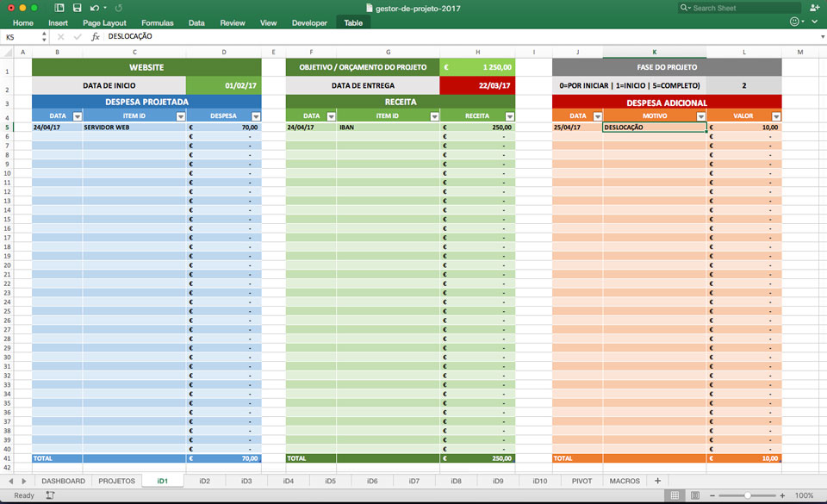
Task: Click the Select All corner triangle
Action: 8,53
